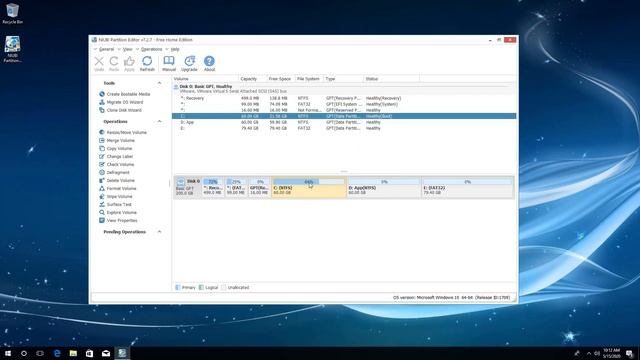Viewport: 640px width, 360px height.
Task: Click the Undo toolbar icon
Action: point(99,61)
